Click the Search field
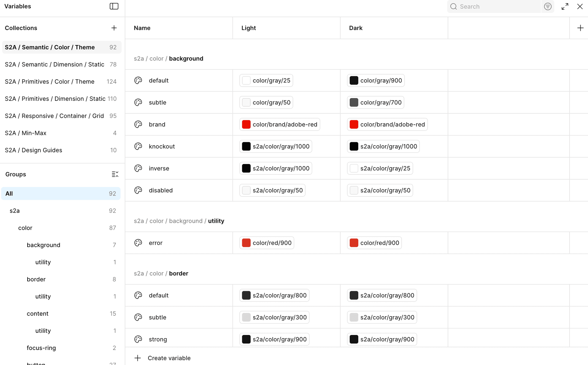The image size is (588, 365). [x=493, y=6]
